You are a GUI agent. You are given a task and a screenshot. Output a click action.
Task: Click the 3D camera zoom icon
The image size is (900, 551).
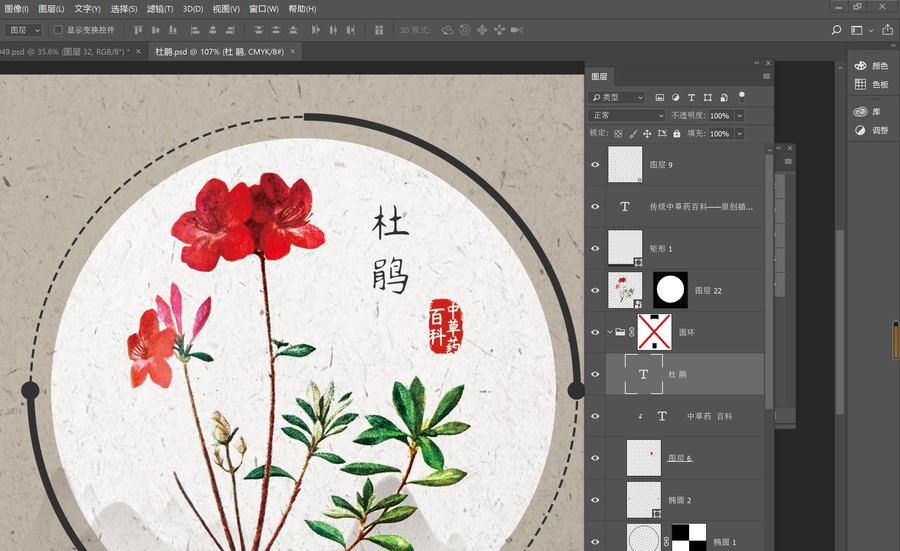(x=517, y=30)
